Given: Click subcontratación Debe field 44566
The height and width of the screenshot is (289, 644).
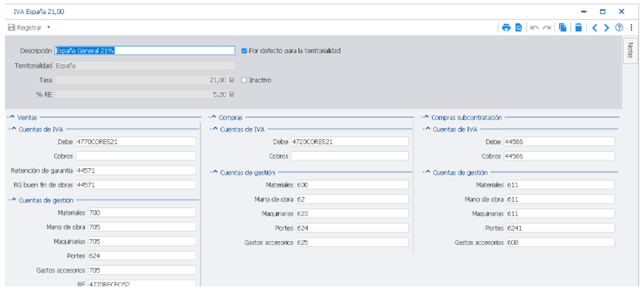Looking at the screenshot, I should click(x=560, y=141).
